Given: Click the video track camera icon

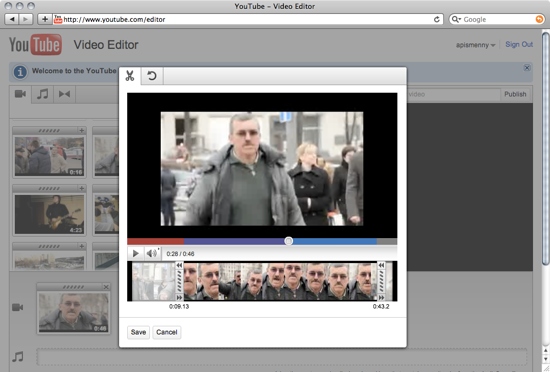Looking at the screenshot, I should 18,307.
